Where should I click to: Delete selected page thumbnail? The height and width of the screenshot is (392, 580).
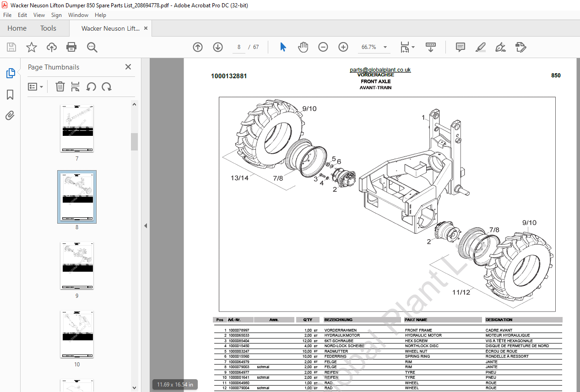click(60, 86)
